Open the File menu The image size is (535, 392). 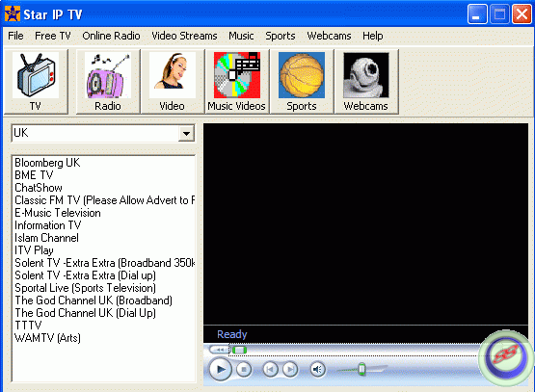pyautogui.click(x=15, y=36)
